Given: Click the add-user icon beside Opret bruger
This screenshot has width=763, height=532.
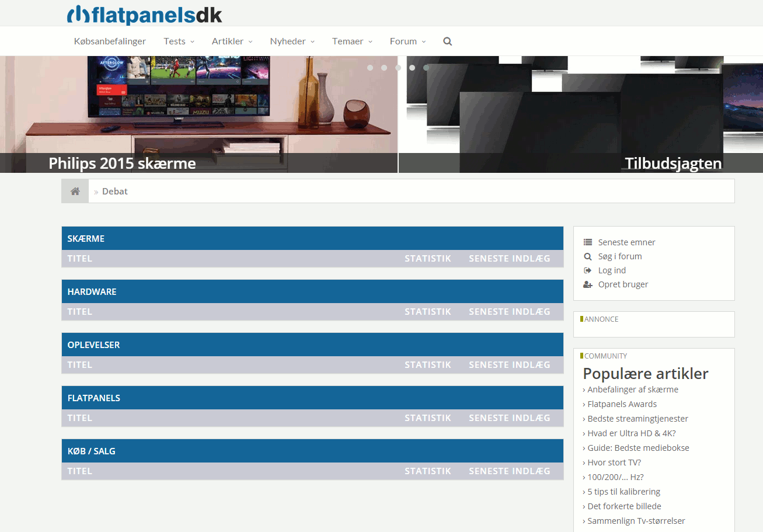Looking at the screenshot, I should (588, 284).
